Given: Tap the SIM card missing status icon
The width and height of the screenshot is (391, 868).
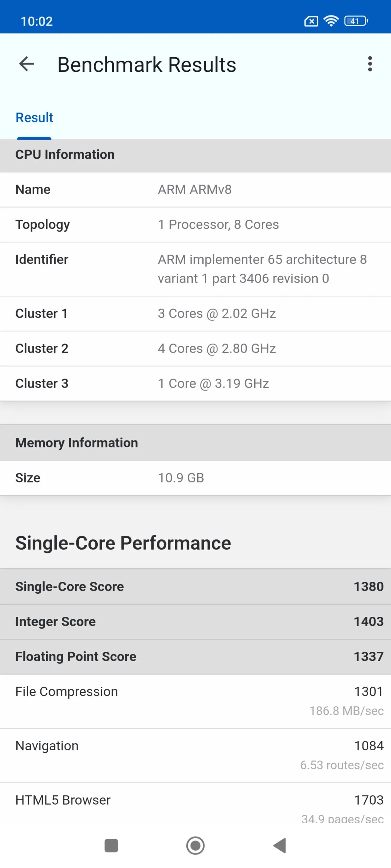Looking at the screenshot, I should click(311, 21).
